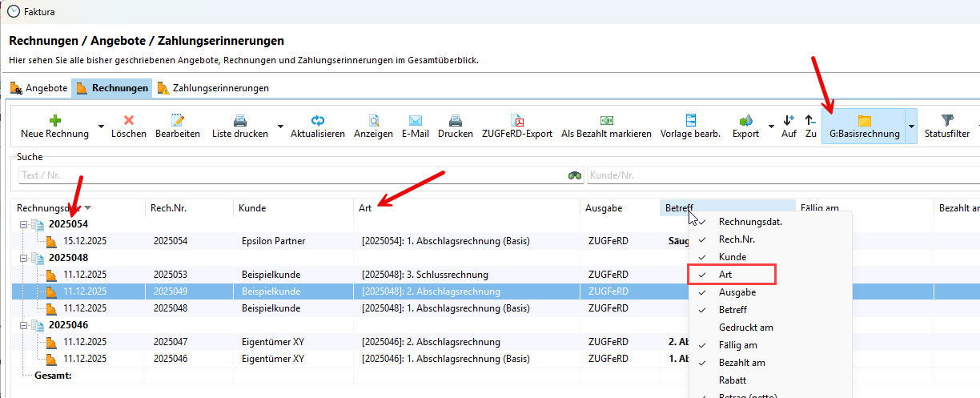
Task: Click the Drucken printer icon
Action: [455, 121]
